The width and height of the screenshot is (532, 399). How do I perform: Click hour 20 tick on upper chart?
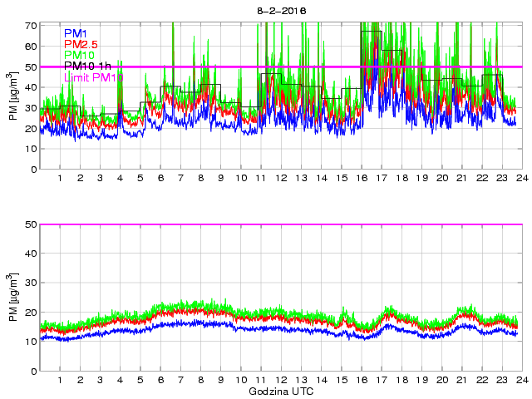[x=441, y=179]
